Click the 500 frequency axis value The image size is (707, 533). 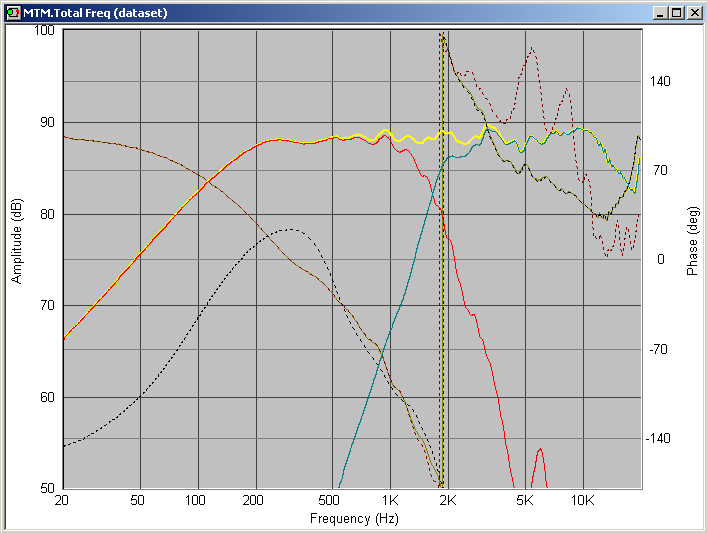[329, 500]
